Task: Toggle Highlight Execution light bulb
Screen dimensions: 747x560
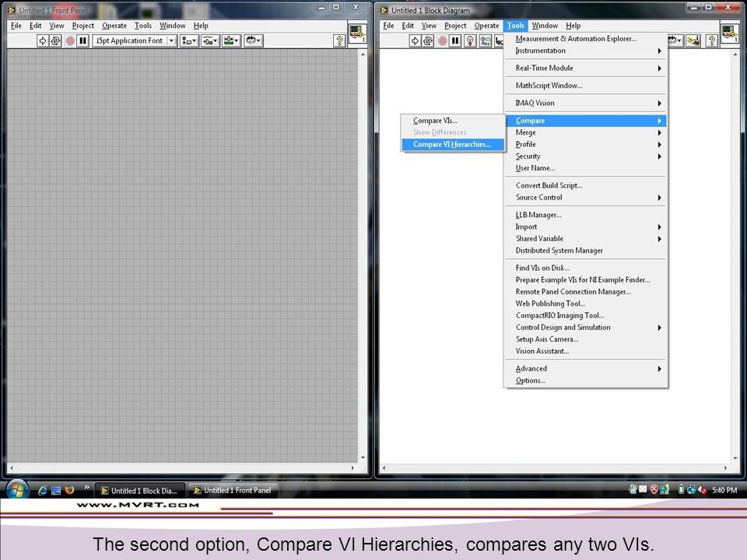Action: (x=470, y=41)
